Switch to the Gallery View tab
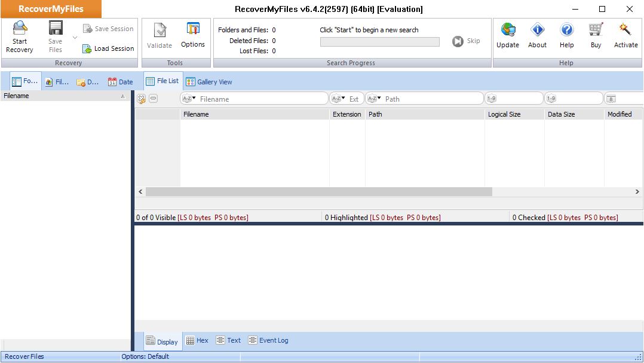 coord(209,82)
